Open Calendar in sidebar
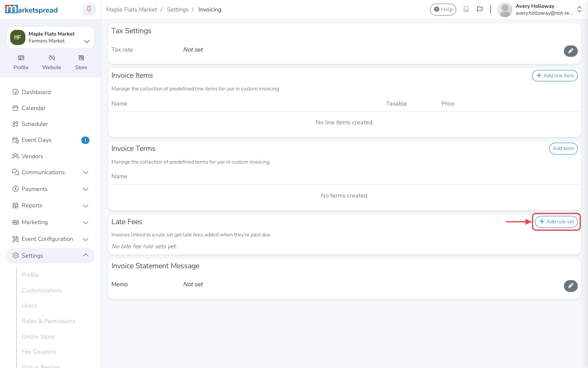The height and width of the screenshot is (368, 588). (x=50, y=108)
